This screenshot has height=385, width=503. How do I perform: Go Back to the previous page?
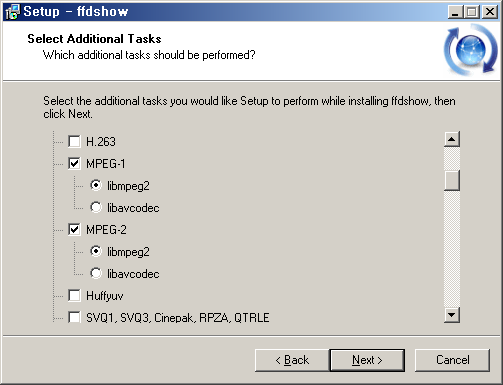[x=292, y=360]
